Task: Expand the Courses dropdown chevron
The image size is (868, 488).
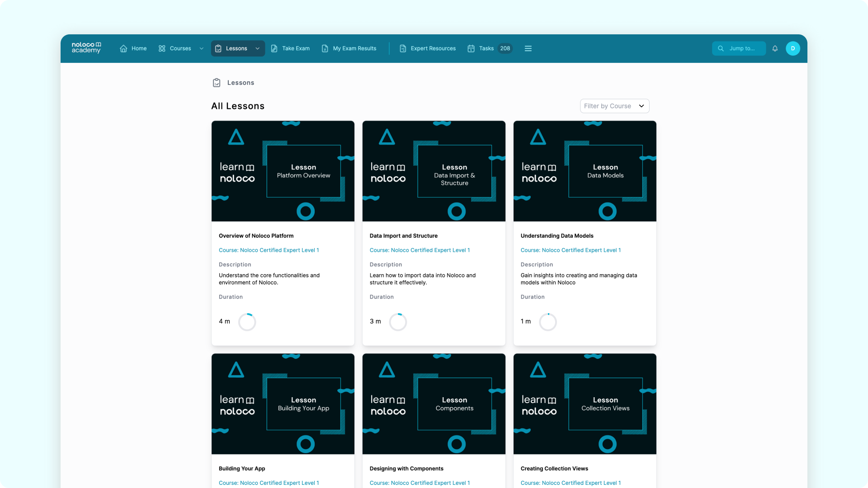Action: coord(201,48)
